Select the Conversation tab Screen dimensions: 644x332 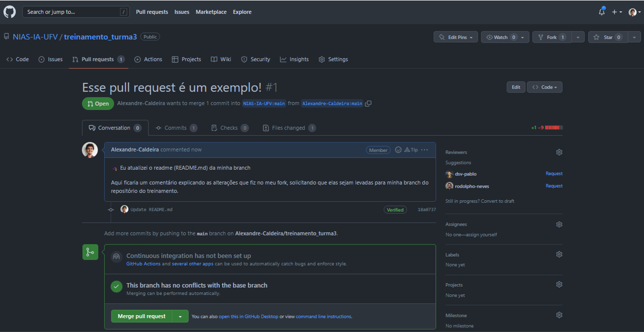pyautogui.click(x=115, y=128)
